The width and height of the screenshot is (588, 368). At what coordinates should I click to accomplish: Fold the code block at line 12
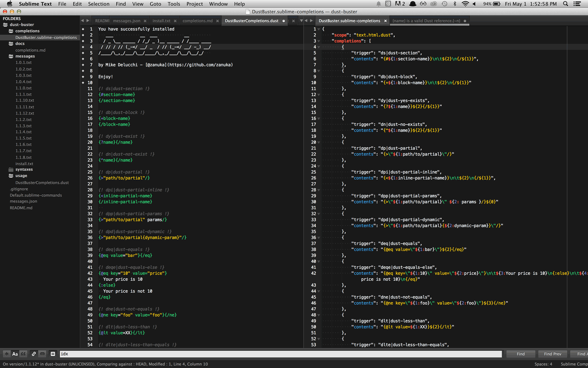pos(318,95)
